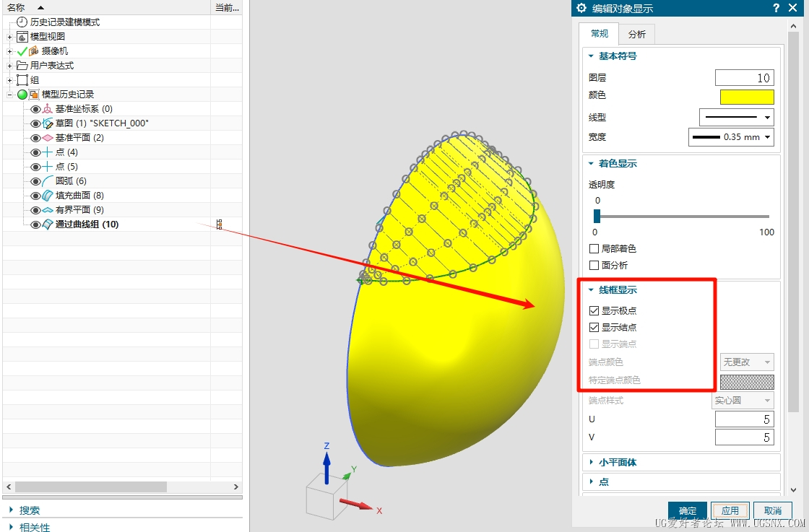Image resolution: width=809 pixels, height=532 pixels.
Task: Collapse the 着色显示 section
Action: tap(592, 163)
